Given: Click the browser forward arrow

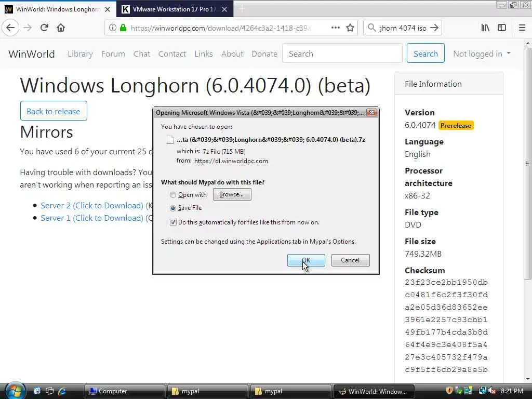Looking at the screenshot, I should [x=28, y=28].
